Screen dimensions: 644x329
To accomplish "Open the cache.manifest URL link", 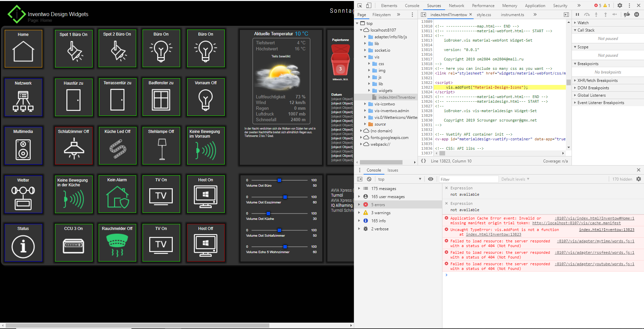I will click(576, 223).
